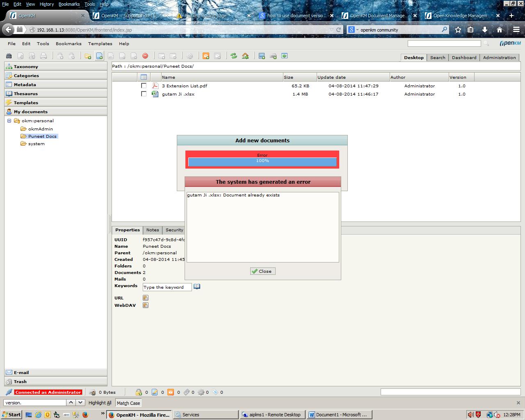Open the Bookmarks menu in OpenKM
Viewport: 525px width, 420px height.
[x=68, y=43]
